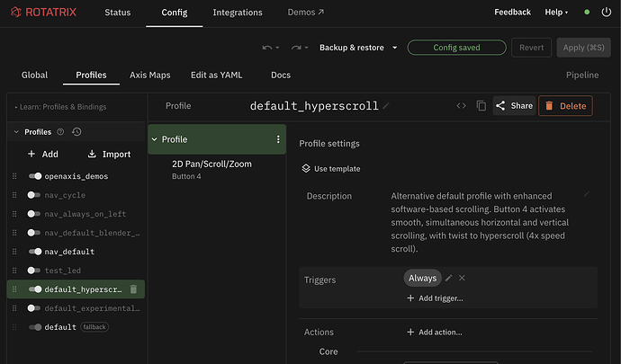Select the Config tab
The width and height of the screenshot is (621, 364).
point(175,13)
